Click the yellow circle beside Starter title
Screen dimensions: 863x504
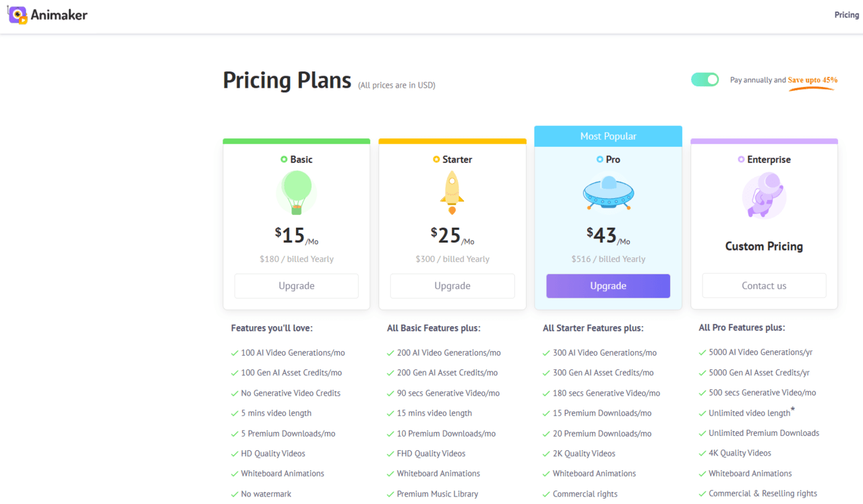click(436, 160)
